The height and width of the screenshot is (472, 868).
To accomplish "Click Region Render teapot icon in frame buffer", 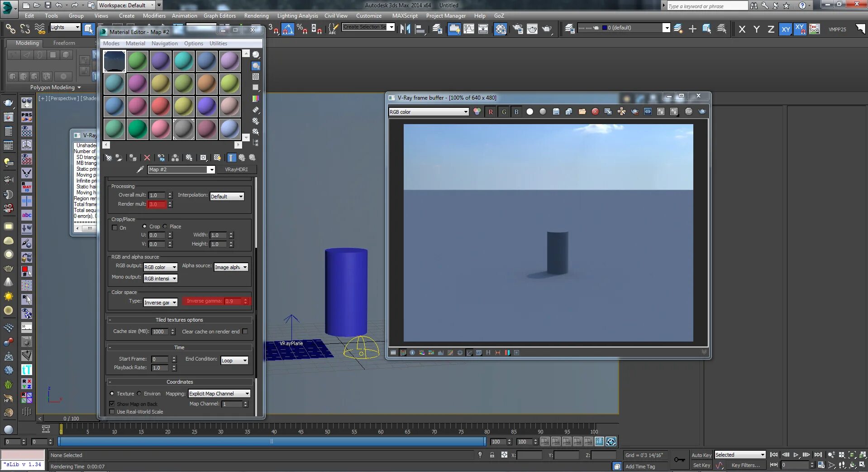I will pos(634,112).
